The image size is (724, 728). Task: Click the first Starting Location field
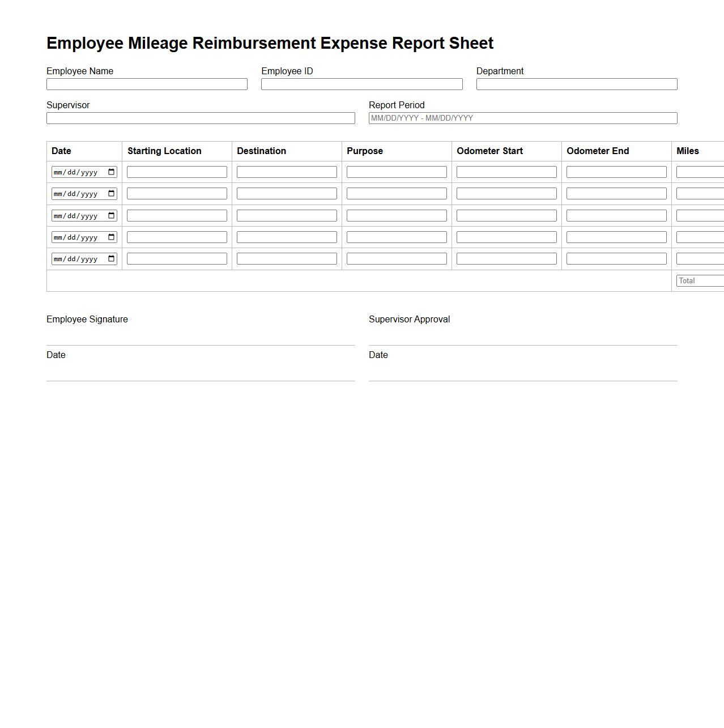pyautogui.click(x=176, y=172)
